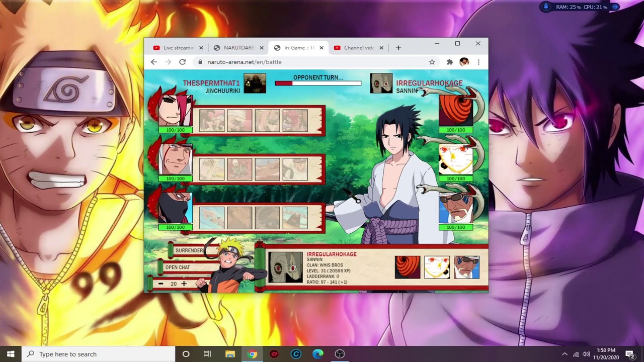The height and width of the screenshot is (362, 644).
Task: Click the red IRREGULARHOKAGE name in info panel
Action: pyautogui.click(x=332, y=254)
